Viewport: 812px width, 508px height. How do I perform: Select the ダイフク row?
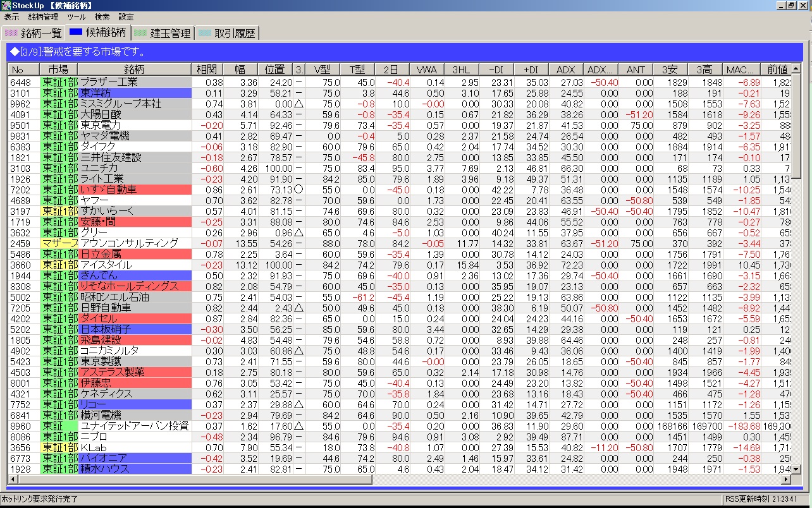tap(400, 147)
